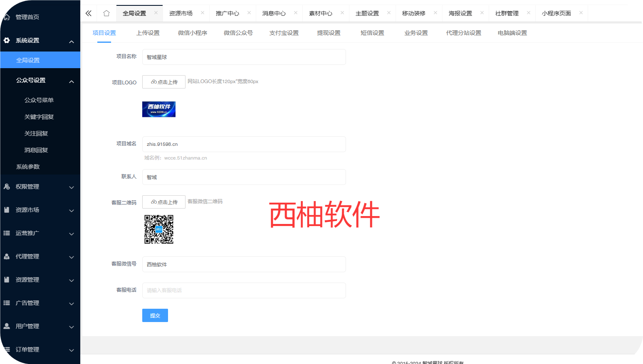Viewport: 643px width, 364px height.
Task: Collapse the 公众号设置 submenu
Action: click(72, 81)
